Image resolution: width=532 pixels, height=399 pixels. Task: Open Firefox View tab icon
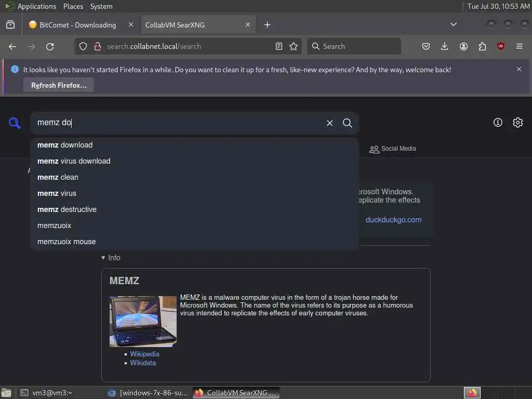tap(10, 25)
